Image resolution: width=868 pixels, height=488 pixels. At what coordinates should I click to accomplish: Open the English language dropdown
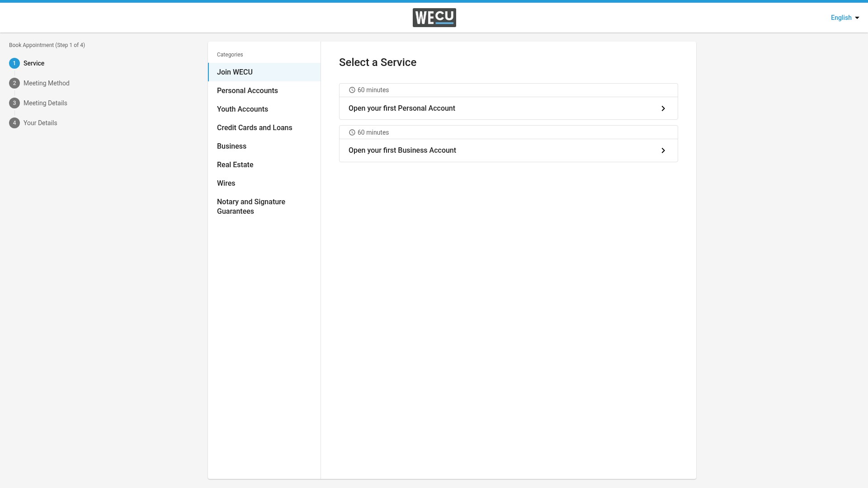point(844,18)
